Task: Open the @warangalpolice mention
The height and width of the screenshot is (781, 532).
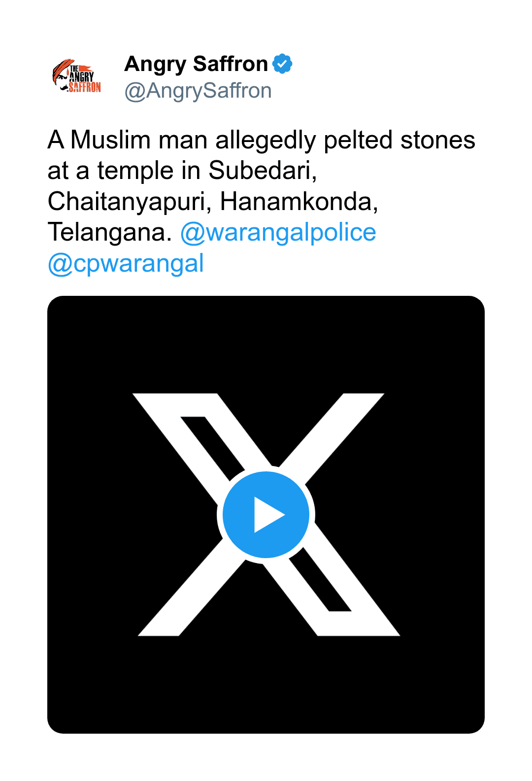Action: tap(278, 233)
